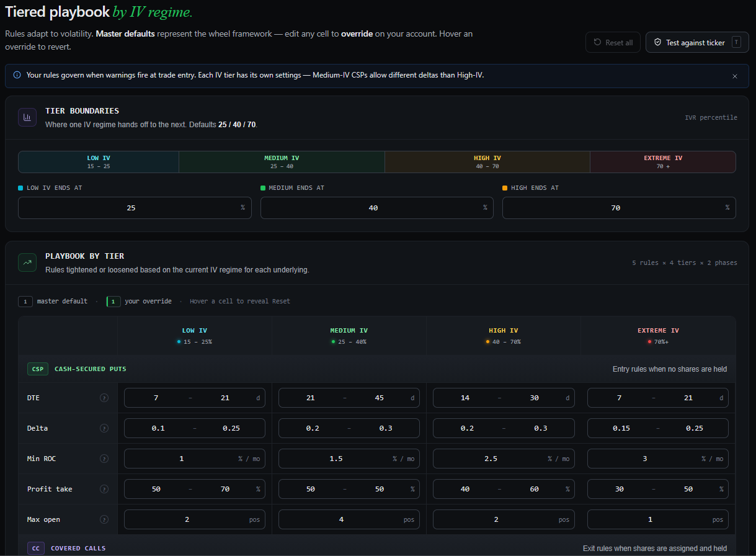Edit Extreme IV DTE minimum value 7

click(620, 398)
